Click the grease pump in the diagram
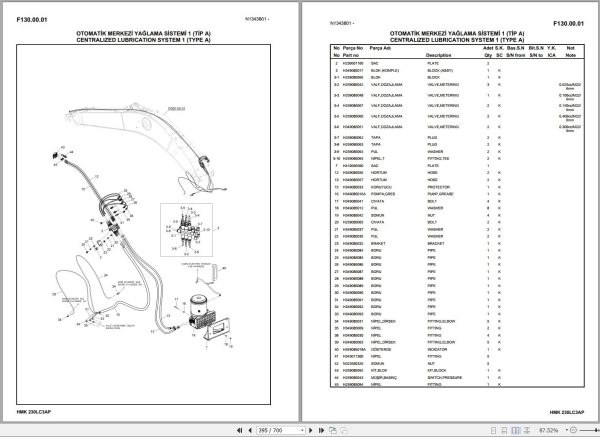 tap(201, 312)
